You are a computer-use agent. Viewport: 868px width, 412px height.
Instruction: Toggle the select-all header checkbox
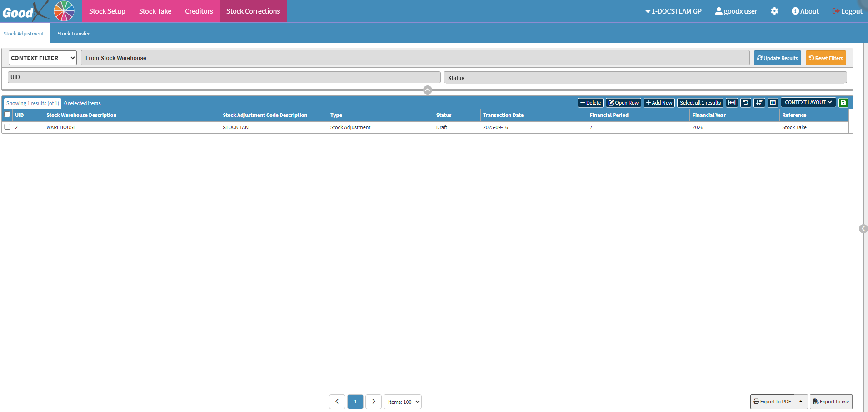click(7, 115)
